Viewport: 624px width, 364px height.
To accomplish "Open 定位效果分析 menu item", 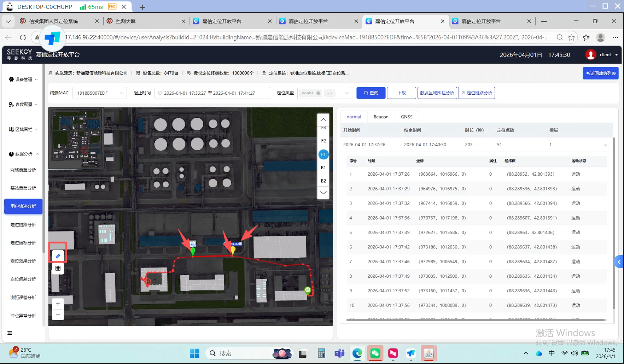I will coord(23,261).
